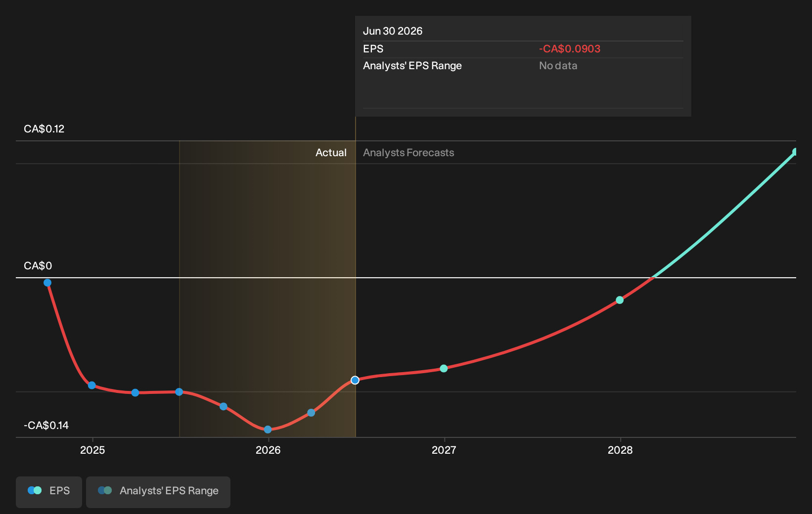The height and width of the screenshot is (514, 812).
Task: Click the 2026 x-axis label
Action: (268, 450)
